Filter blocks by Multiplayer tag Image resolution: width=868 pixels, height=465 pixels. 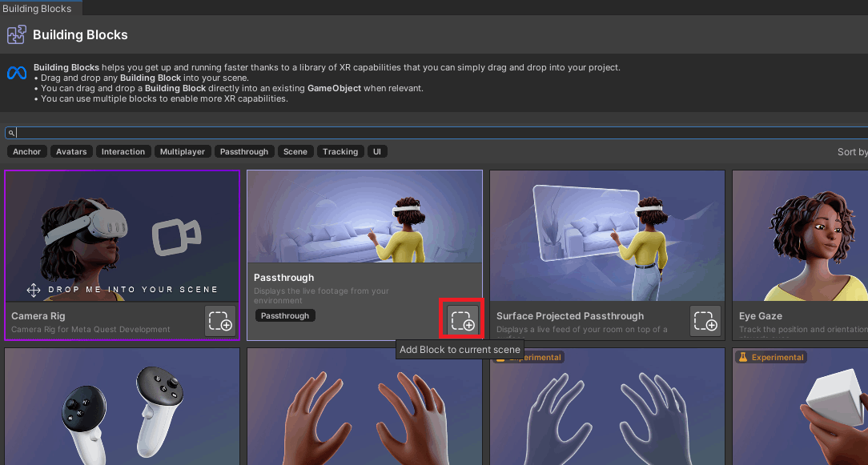[x=182, y=152]
